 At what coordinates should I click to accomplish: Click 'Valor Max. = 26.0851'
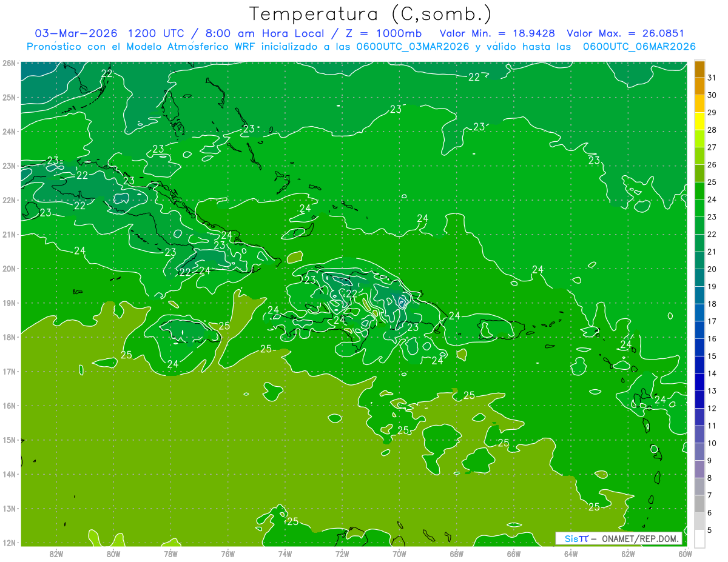click(625, 33)
